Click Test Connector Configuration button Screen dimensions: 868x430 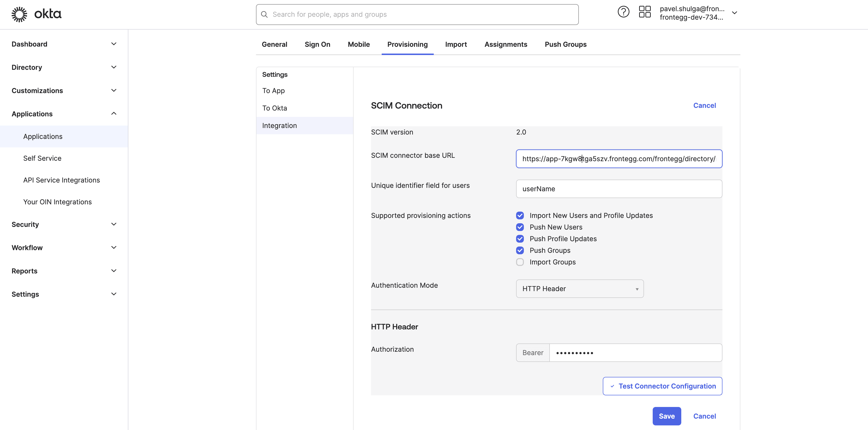coord(662,386)
